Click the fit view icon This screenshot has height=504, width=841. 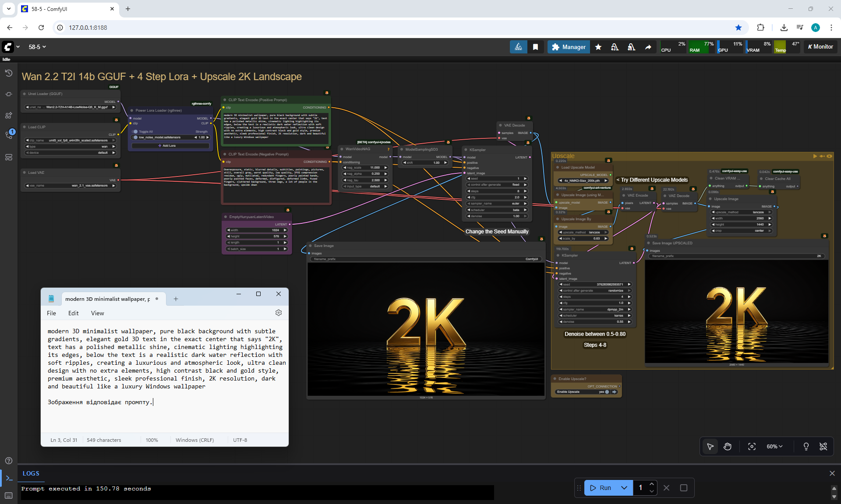pos(752,446)
